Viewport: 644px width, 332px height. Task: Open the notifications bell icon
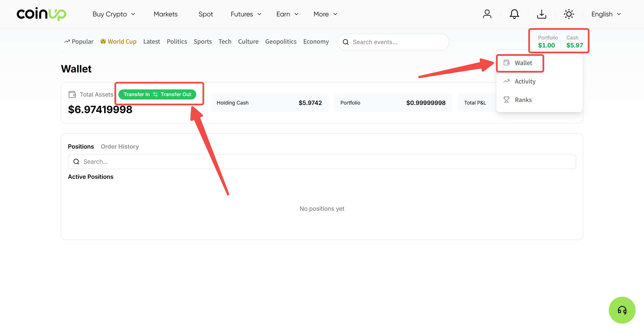click(514, 14)
